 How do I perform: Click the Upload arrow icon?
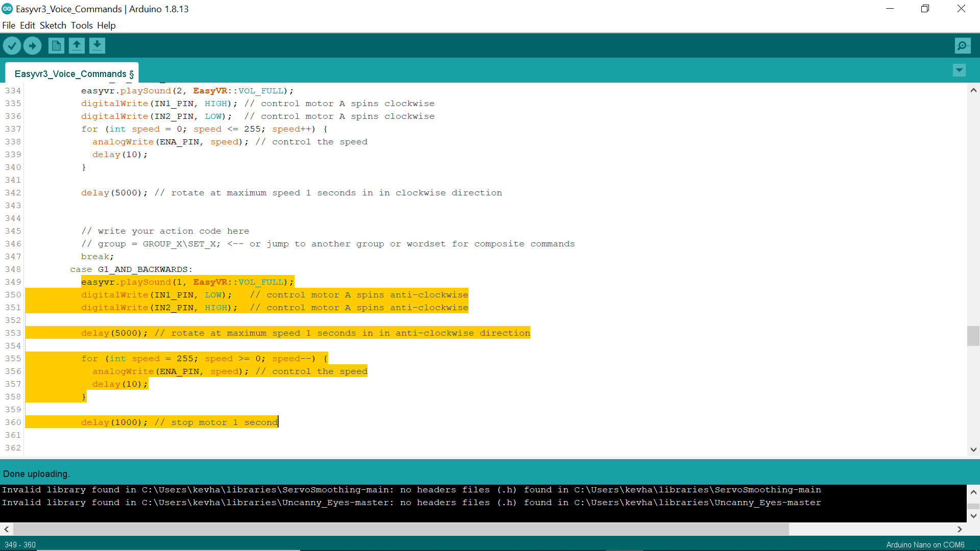(x=32, y=45)
